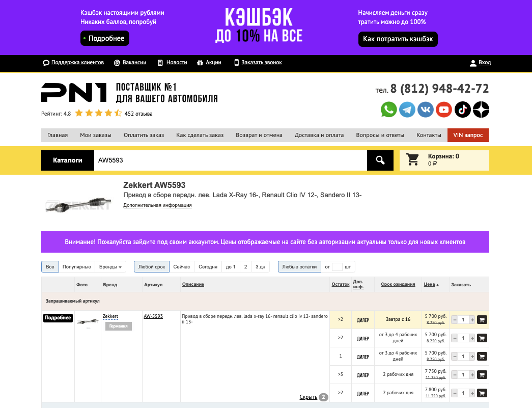
Task: Open YouTube channel icon
Action: point(444,110)
